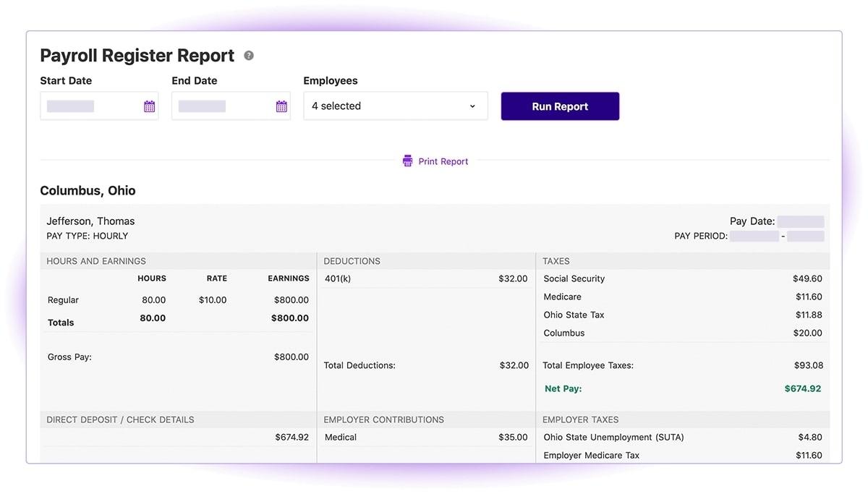The height and width of the screenshot is (494, 868).
Task: Focus the Start Date input field
Action: 90,106
